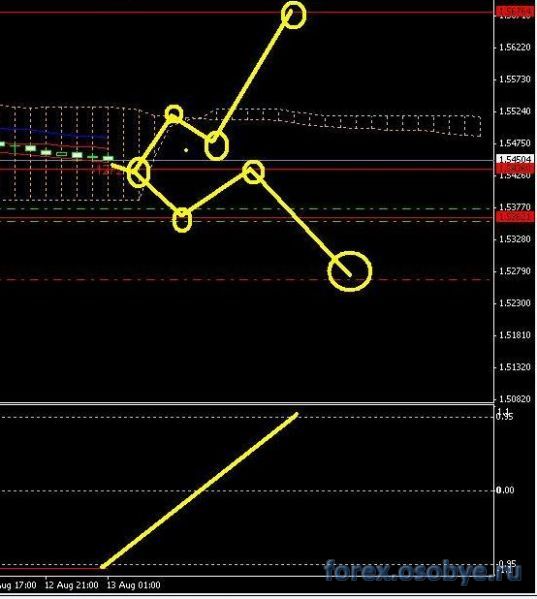Select the current price label 1.54504
The width and height of the screenshot is (537, 599).
(x=515, y=159)
